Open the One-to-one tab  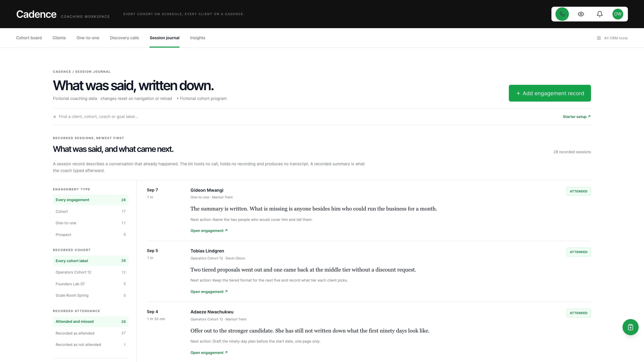(x=88, y=38)
